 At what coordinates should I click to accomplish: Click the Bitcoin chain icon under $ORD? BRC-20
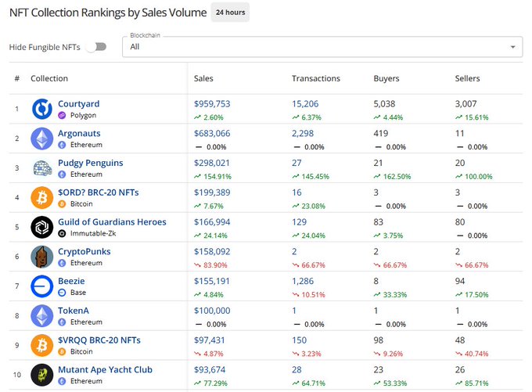62,204
